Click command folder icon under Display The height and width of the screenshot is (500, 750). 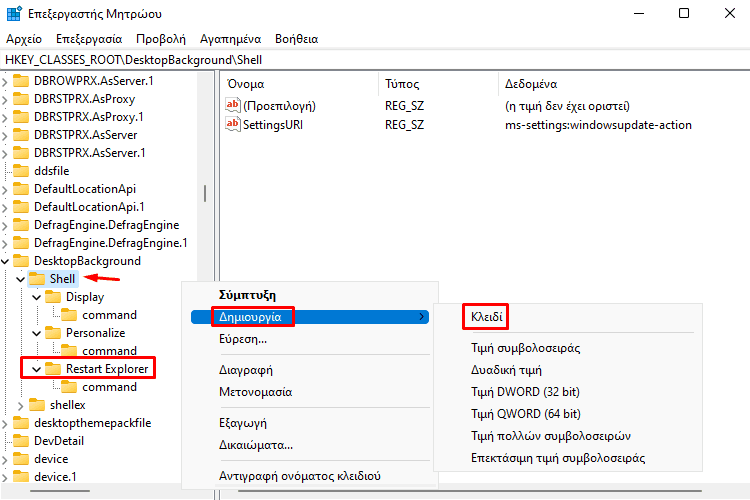tap(69, 315)
